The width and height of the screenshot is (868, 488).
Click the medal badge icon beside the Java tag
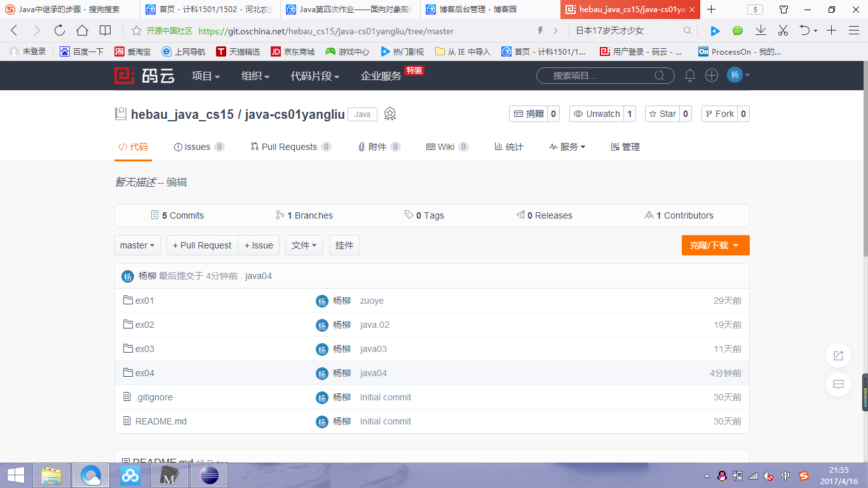[390, 114]
